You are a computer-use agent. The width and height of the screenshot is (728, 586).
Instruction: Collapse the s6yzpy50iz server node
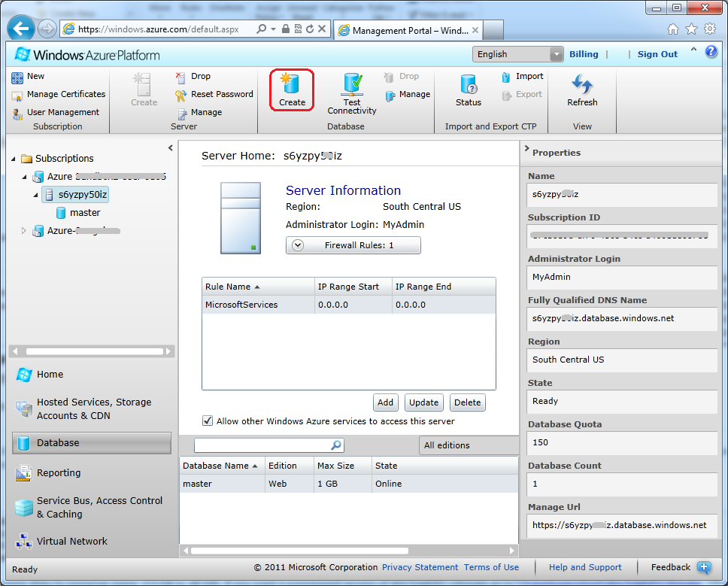click(36, 195)
